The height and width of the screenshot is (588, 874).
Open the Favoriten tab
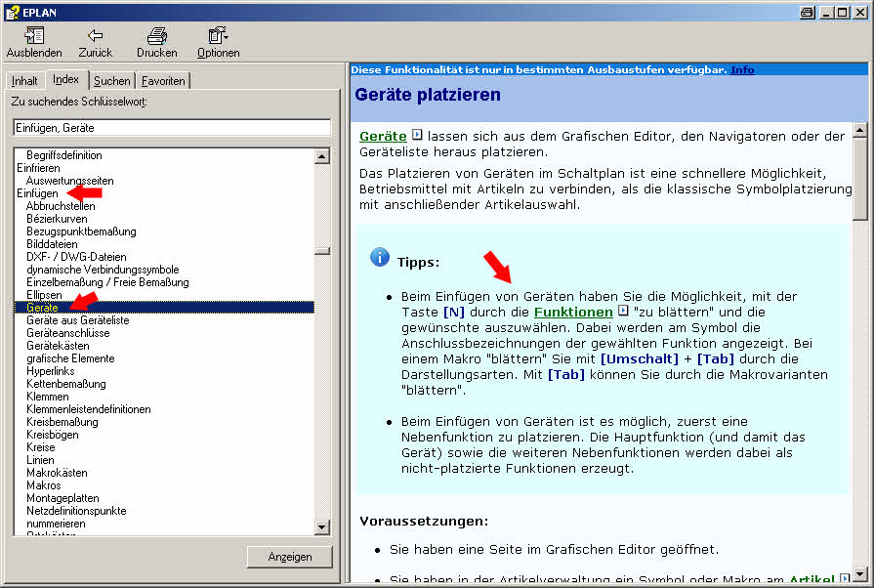click(x=163, y=81)
